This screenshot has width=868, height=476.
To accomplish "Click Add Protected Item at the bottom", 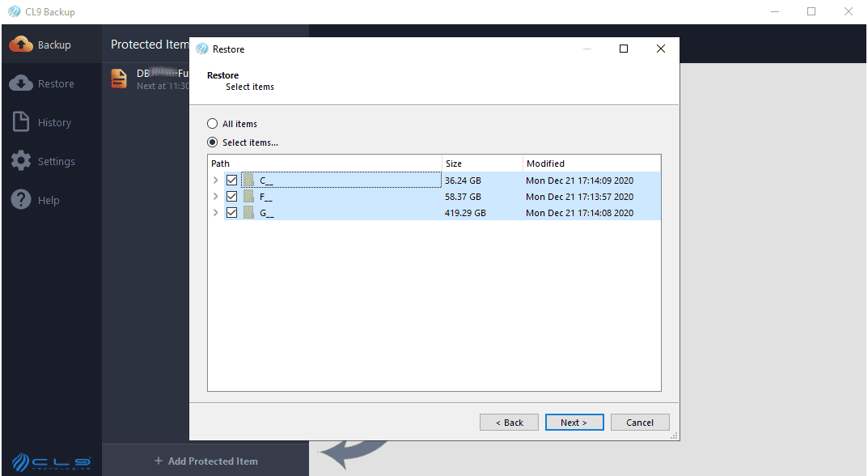I will click(205, 461).
